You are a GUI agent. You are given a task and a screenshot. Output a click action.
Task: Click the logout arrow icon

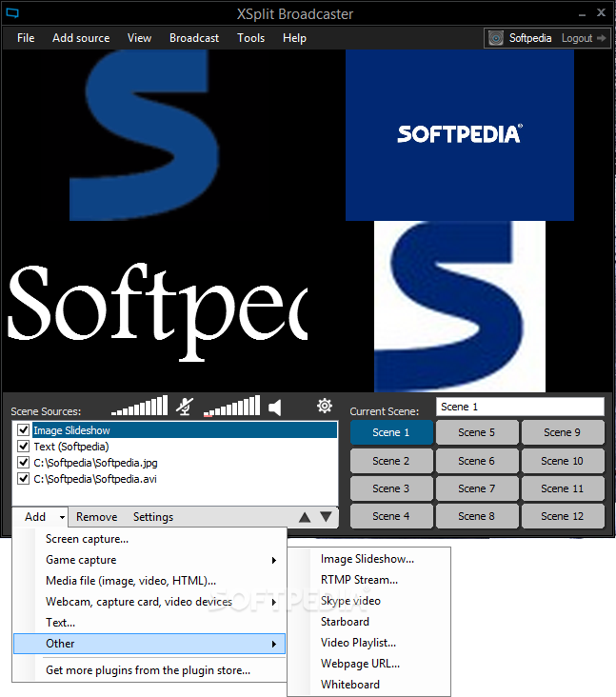coord(602,38)
